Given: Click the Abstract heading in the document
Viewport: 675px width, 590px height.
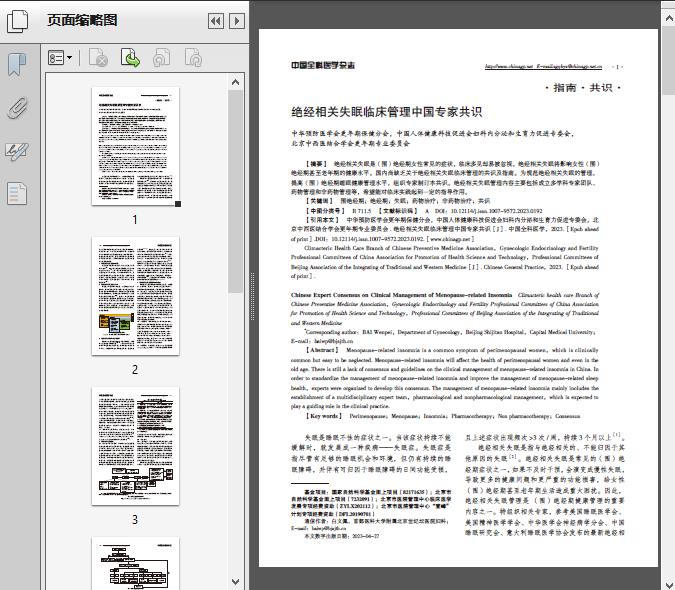Looking at the screenshot, I should (322, 350).
